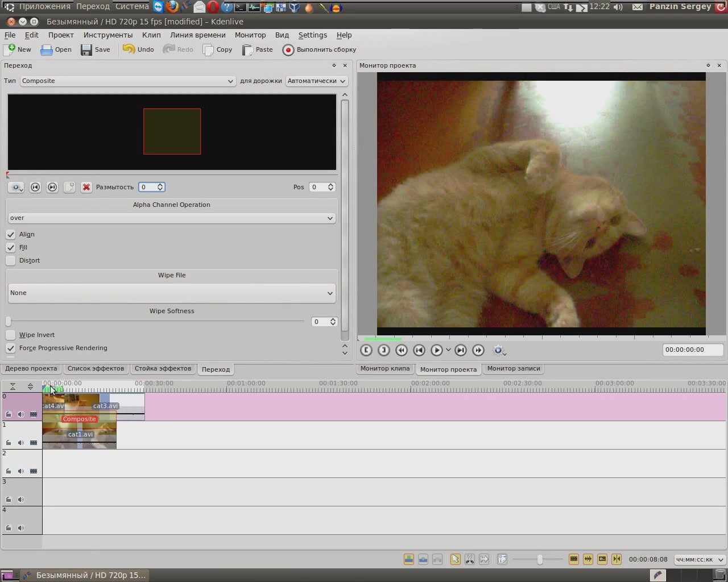Toggle the Align checkbox
This screenshot has height=582, width=728.
tap(11, 234)
